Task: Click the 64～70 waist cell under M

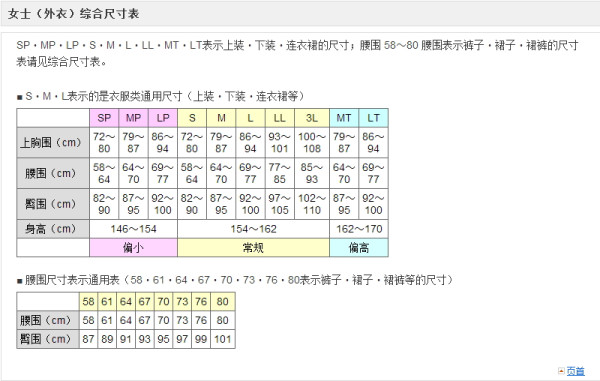Action: pos(221,173)
